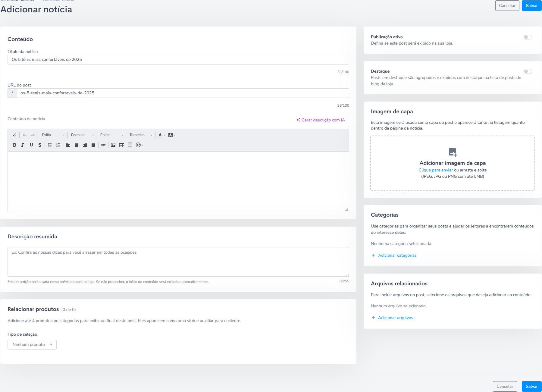Enable the Publicação ativa switch

point(528,37)
